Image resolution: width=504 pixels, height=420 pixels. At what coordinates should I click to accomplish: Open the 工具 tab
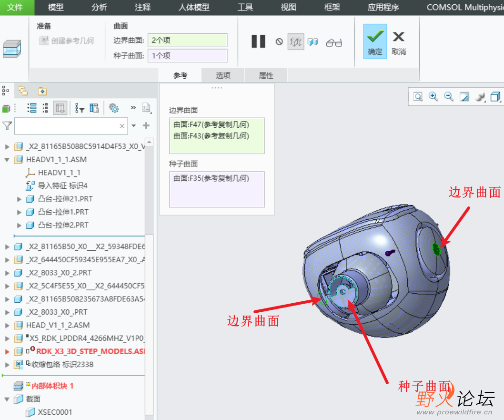[x=245, y=7]
